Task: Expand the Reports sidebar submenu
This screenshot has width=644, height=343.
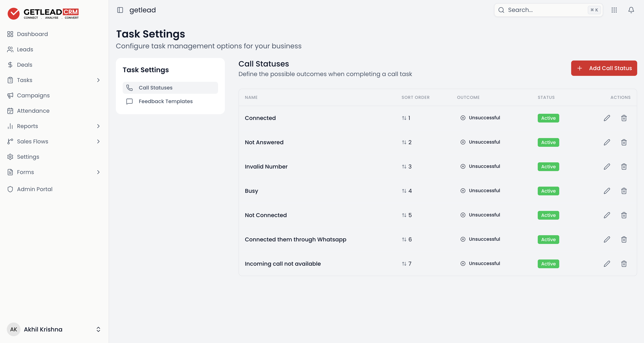Action: [x=98, y=126]
